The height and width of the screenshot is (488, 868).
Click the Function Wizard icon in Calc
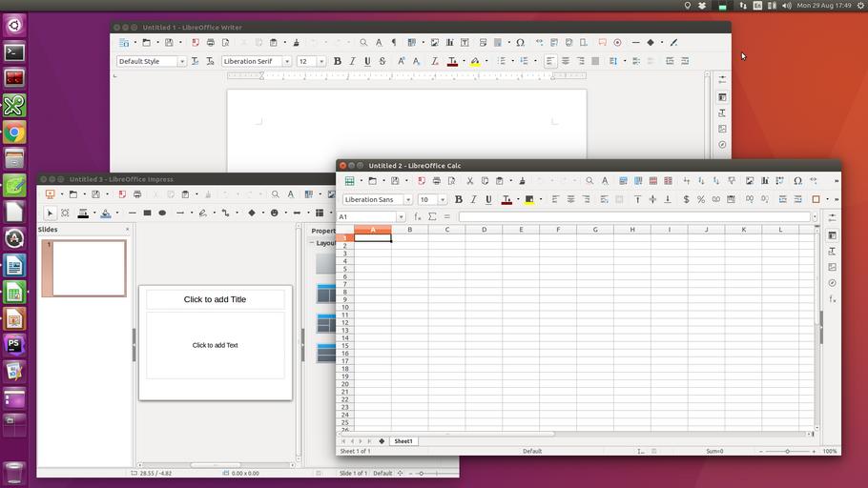pyautogui.click(x=418, y=217)
